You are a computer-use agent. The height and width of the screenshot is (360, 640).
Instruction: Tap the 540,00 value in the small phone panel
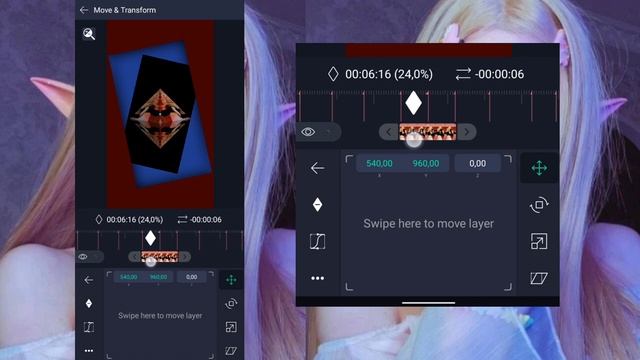point(128,277)
